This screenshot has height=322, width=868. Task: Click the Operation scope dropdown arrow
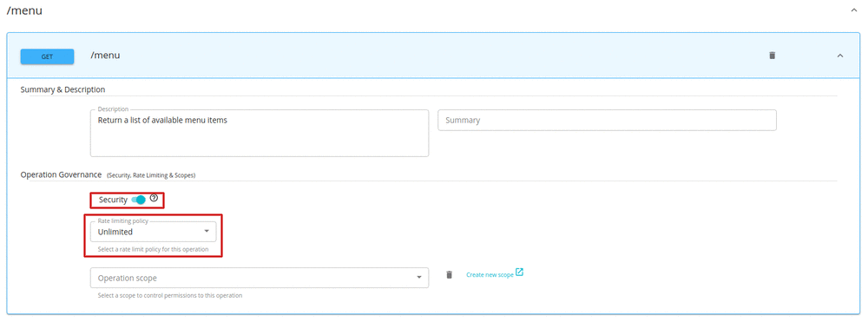[419, 278]
